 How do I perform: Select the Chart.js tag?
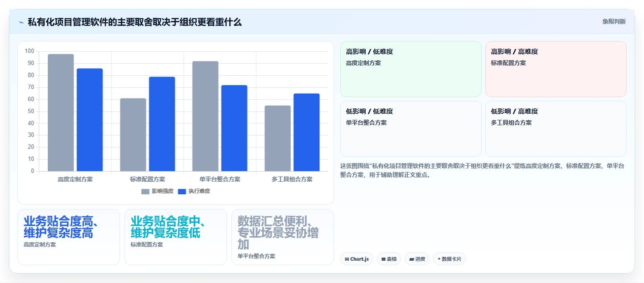click(356, 259)
